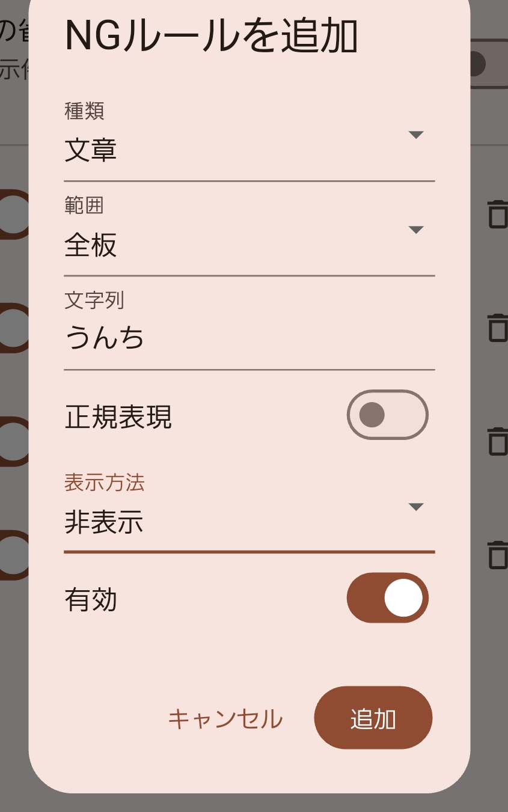Screen dimensions: 508x812
Task: Click the bottom trash icon beside 有効 row
Action: click(497, 554)
